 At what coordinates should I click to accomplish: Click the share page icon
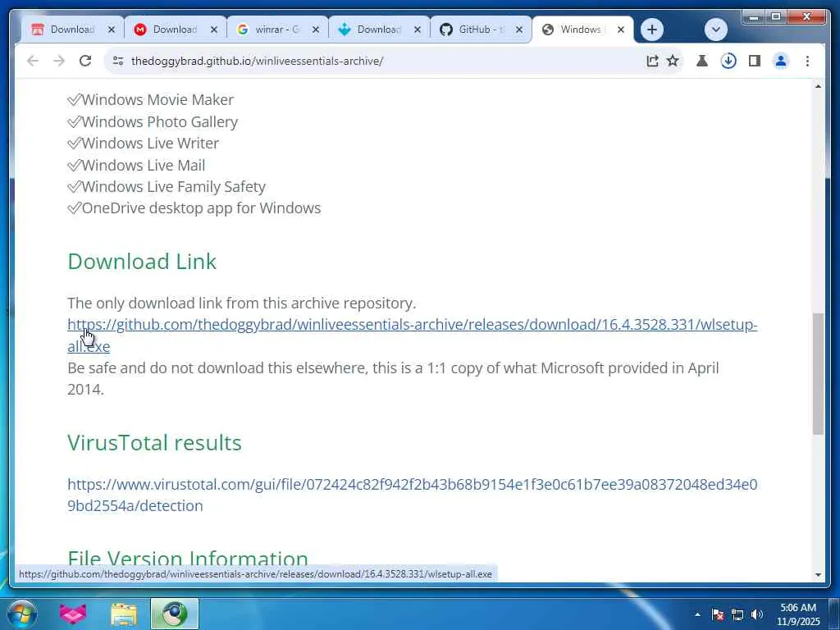click(652, 61)
